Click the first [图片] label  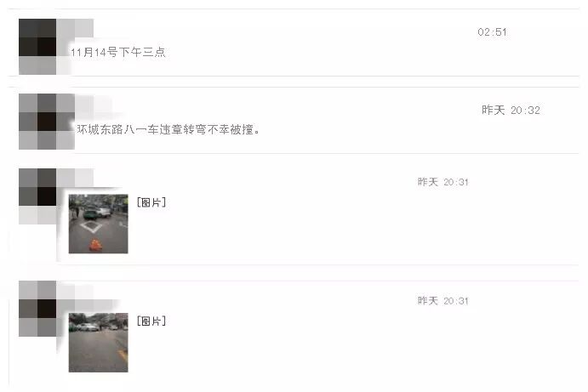151,202
